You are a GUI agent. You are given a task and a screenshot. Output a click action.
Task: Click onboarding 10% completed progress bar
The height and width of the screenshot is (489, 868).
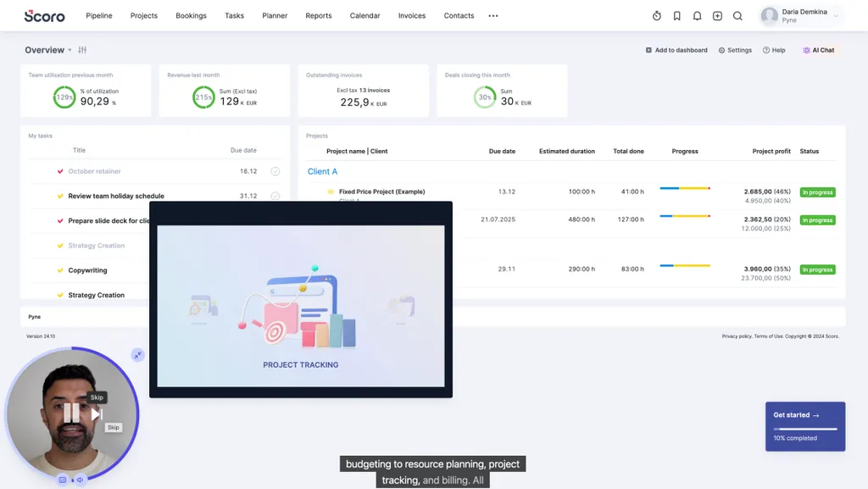tap(805, 429)
